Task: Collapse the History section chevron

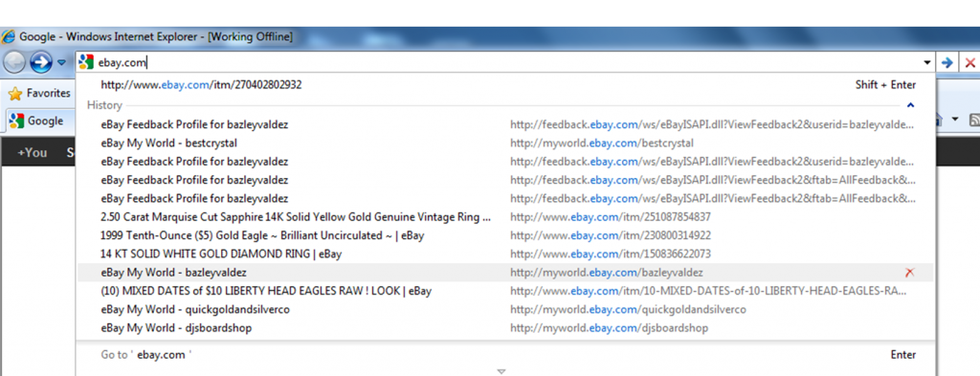Action: click(911, 105)
